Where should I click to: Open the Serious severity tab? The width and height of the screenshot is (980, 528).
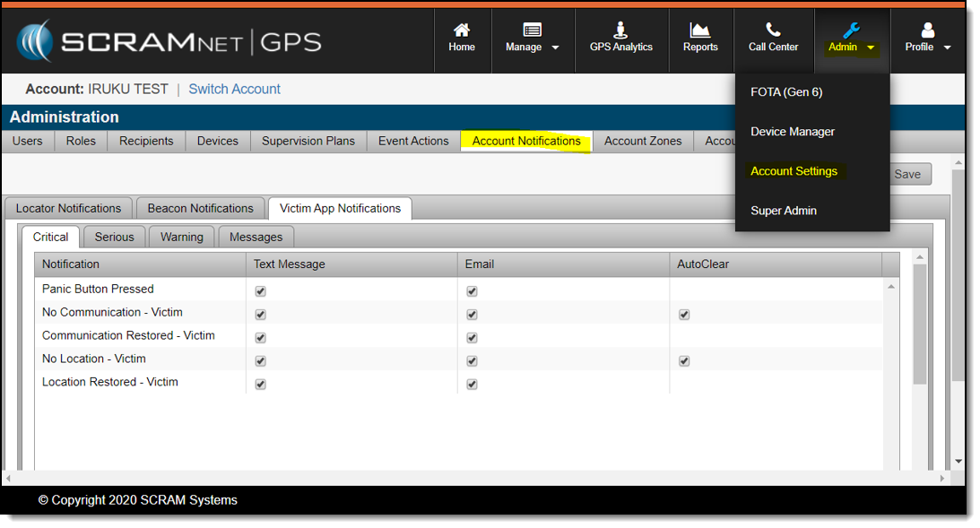(114, 237)
